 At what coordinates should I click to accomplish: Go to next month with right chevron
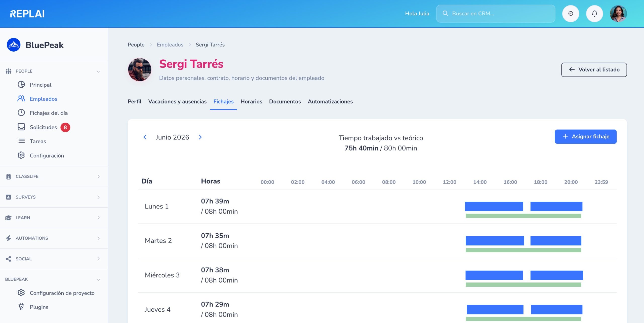coord(200,137)
